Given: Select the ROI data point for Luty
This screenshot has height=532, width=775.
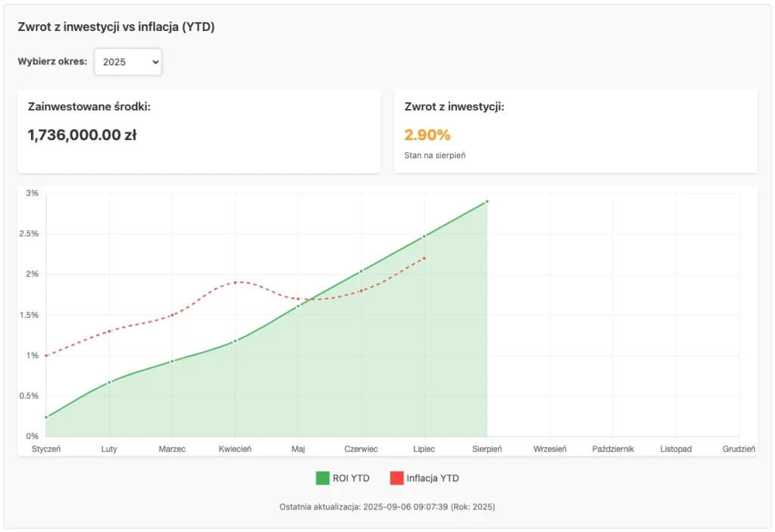Looking at the screenshot, I should point(109,382).
